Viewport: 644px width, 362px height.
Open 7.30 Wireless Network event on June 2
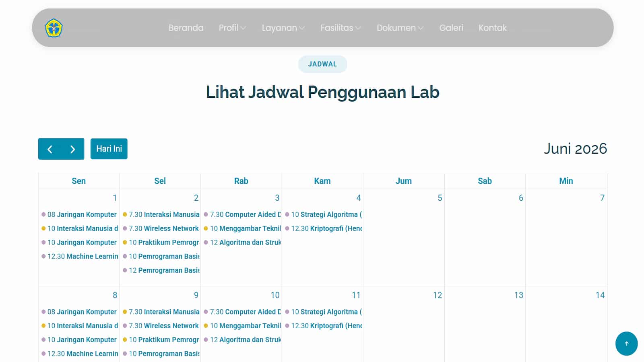point(161,228)
